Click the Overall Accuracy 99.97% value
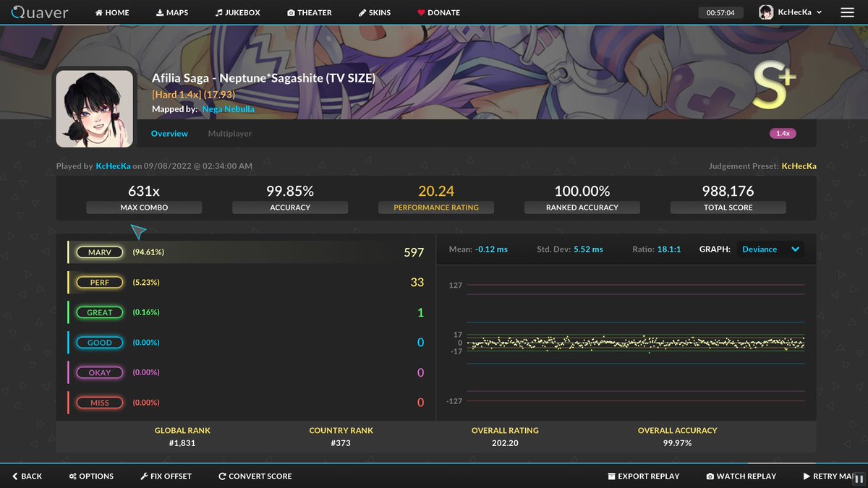 (677, 443)
